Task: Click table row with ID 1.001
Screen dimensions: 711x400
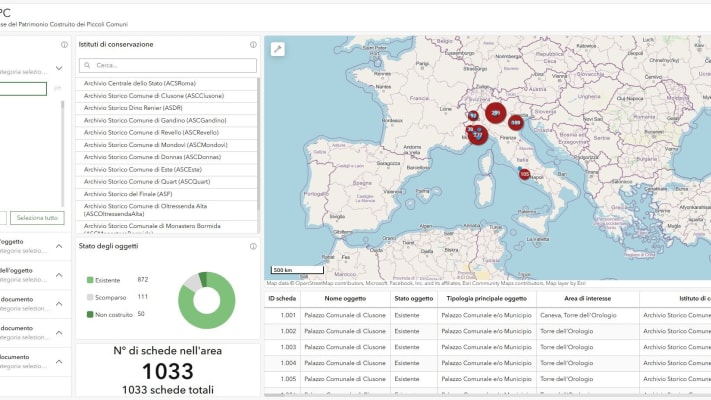Action: [x=487, y=315]
